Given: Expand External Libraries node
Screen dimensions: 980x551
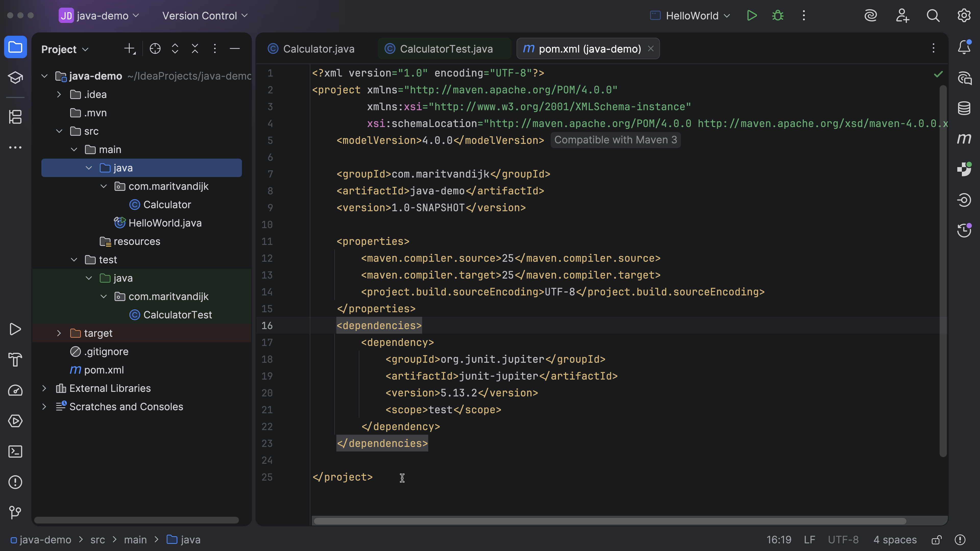Looking at the screenshot, I should click(44, 388).
